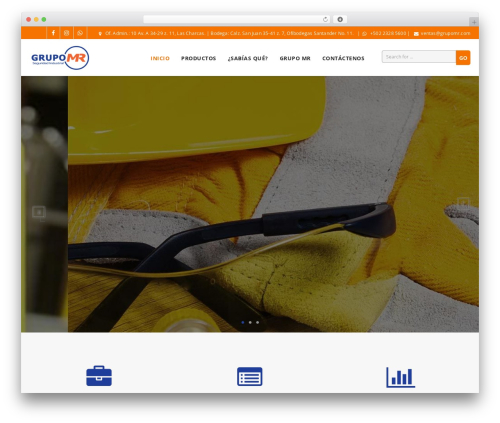Close the browser window with red button
The width and height of the screenshot is (500, 423).
point(29,19)
